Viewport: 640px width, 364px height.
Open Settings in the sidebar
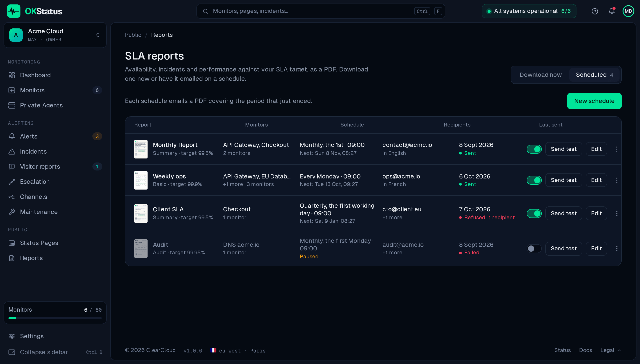[55, 336]
